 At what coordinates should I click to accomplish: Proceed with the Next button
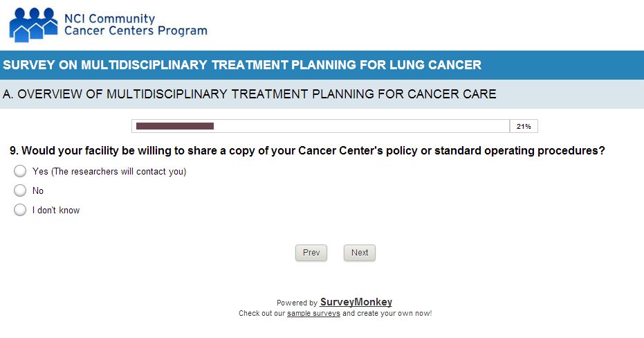tap(360, 253)
